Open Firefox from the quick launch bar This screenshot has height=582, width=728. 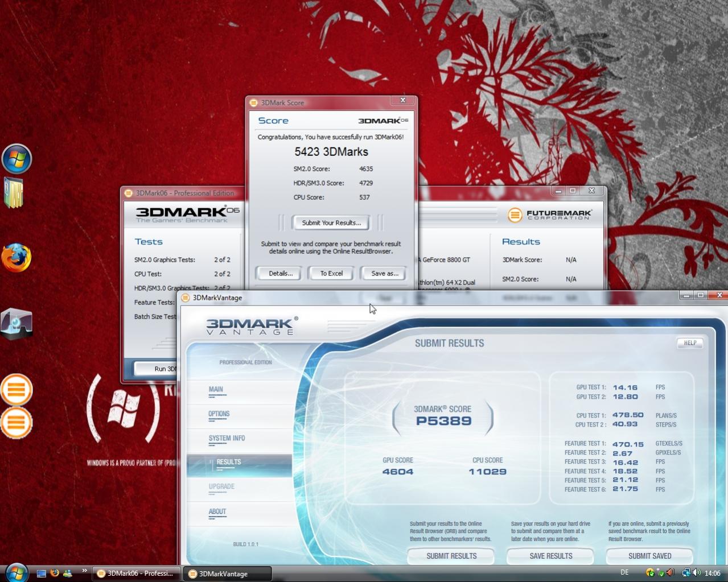pyautogui.click(x=55, y=573)
